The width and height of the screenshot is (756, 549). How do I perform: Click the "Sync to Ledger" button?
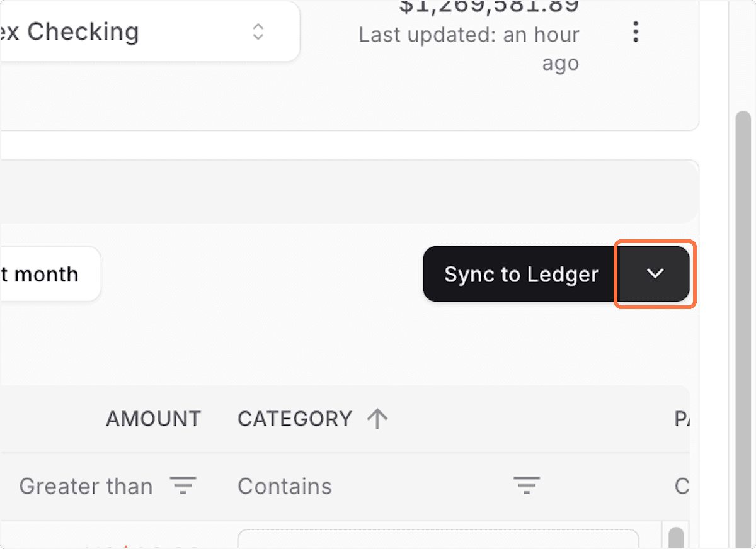click(x=521, y=274)
